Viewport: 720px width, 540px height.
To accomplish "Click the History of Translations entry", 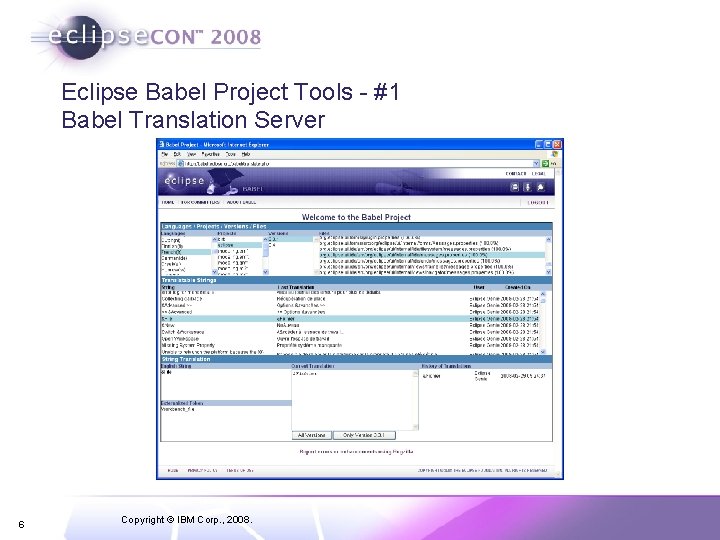I will (484, 376).
